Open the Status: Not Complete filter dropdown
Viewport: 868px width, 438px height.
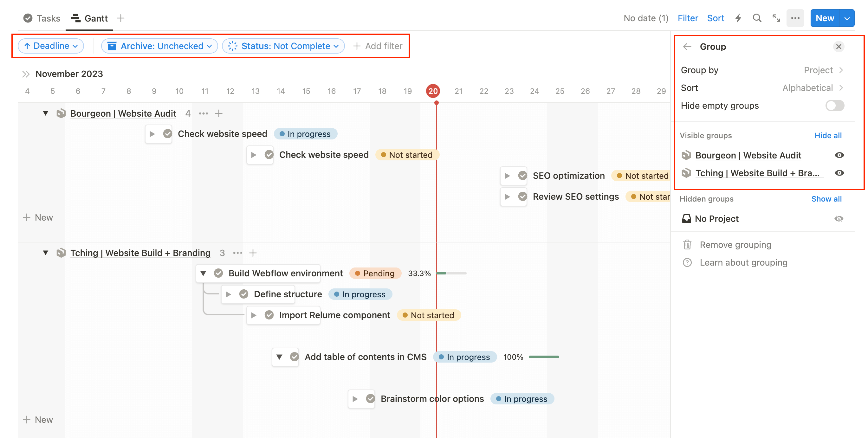coord(283,46)
